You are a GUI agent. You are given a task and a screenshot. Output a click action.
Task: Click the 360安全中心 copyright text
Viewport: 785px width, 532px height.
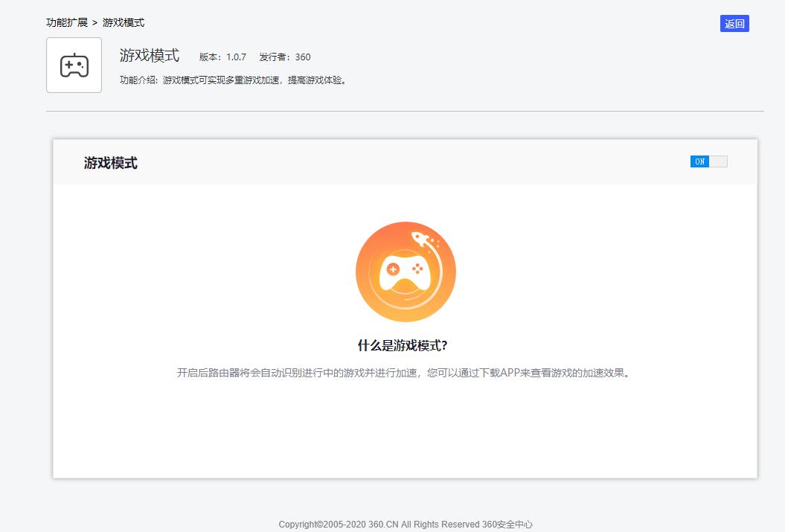click(508, 524)
